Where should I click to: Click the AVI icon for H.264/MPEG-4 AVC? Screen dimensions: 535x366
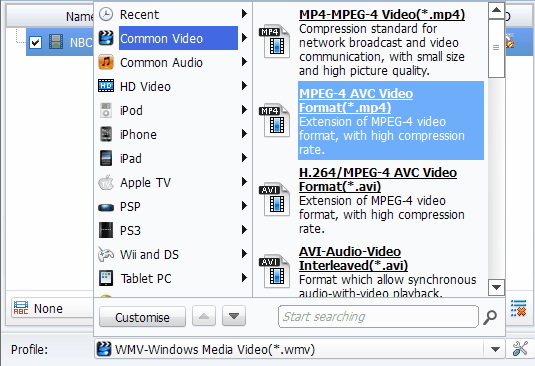pos(274,200)
